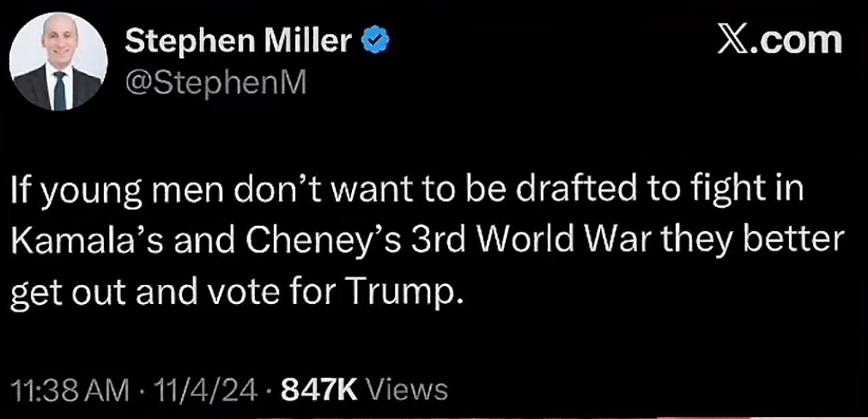Open the @StephenM handle link

point(215,82)
